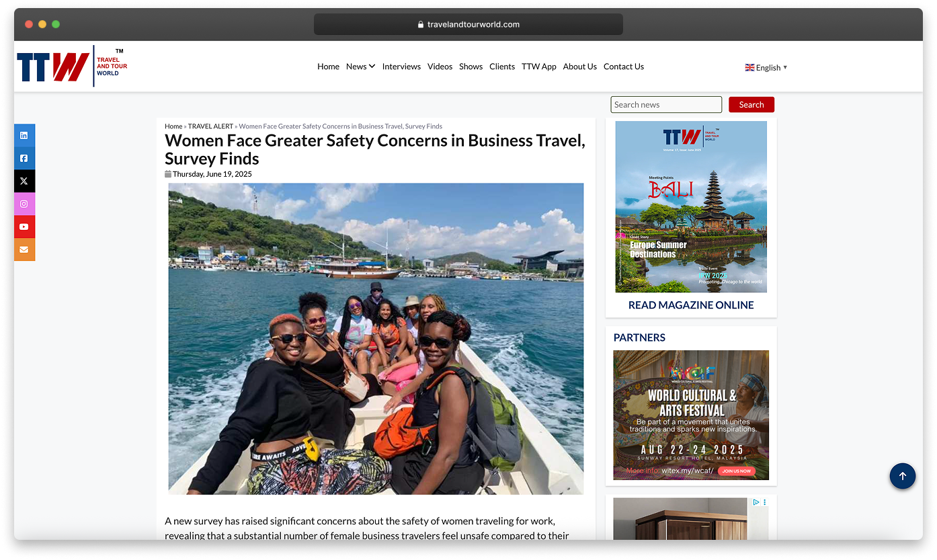Open the LinkedIn share icon
Screen dimensions: 937x560
pos(24,135)
